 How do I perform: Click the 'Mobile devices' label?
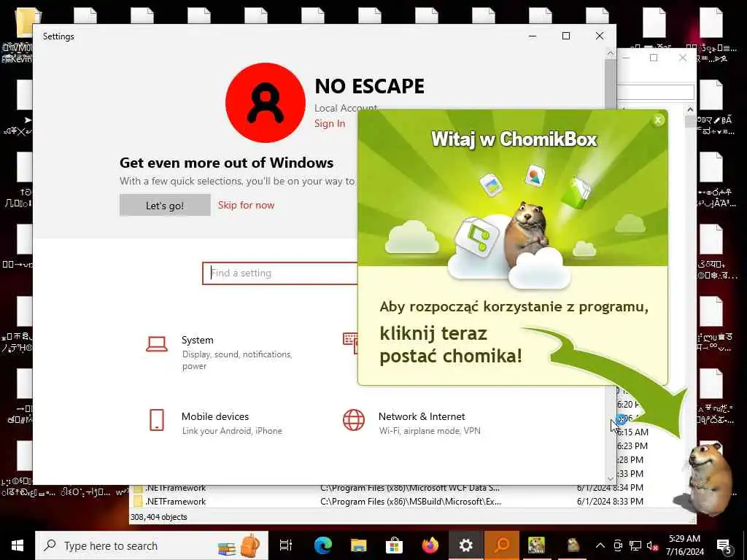click(x=215, y=416)
